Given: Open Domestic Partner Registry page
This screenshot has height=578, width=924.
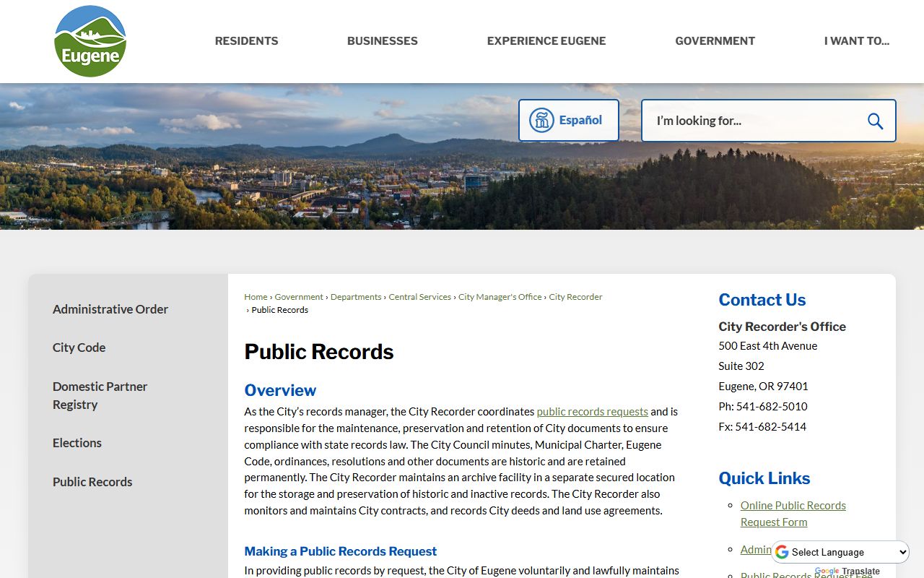Looking at the screenshot, I should point(100,395).
